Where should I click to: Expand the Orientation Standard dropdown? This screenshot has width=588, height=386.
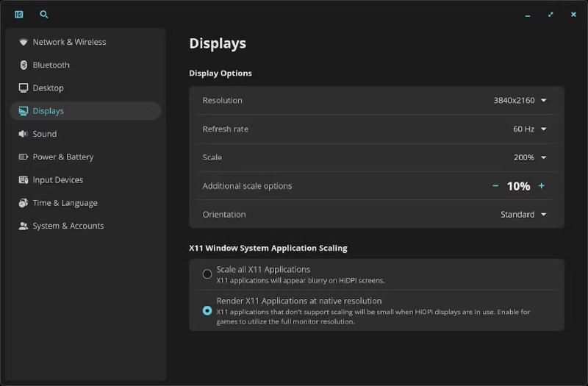(x=523, y=215)
